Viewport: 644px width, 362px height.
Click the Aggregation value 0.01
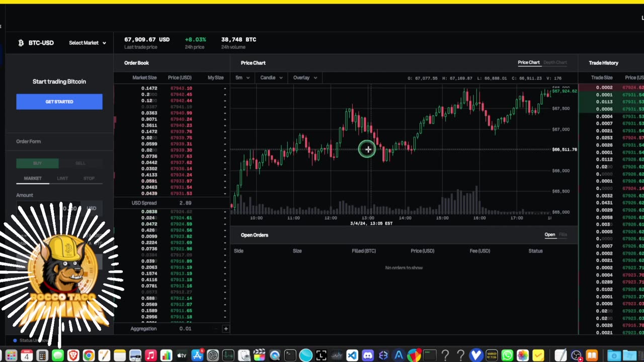click(x=185, y=329)
